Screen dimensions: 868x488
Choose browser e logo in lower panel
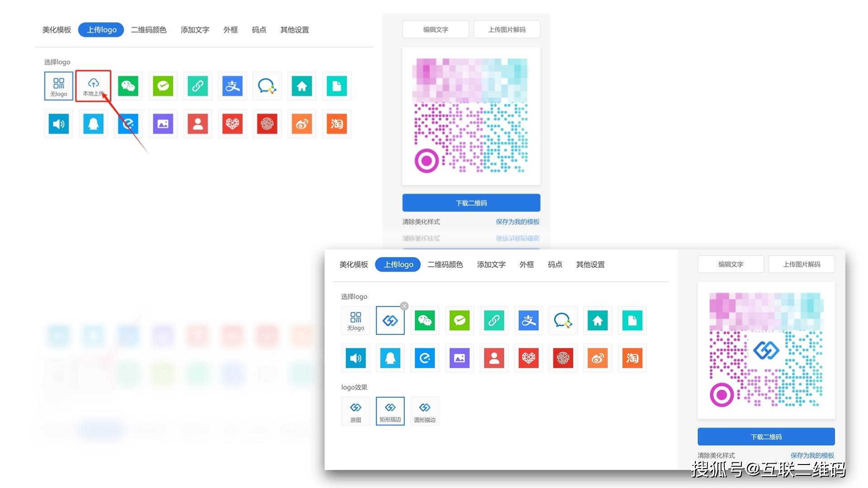pos(425,358)
